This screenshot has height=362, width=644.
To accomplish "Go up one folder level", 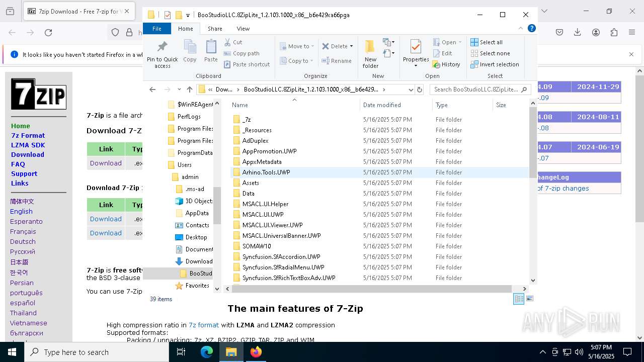I will point(190,89).
